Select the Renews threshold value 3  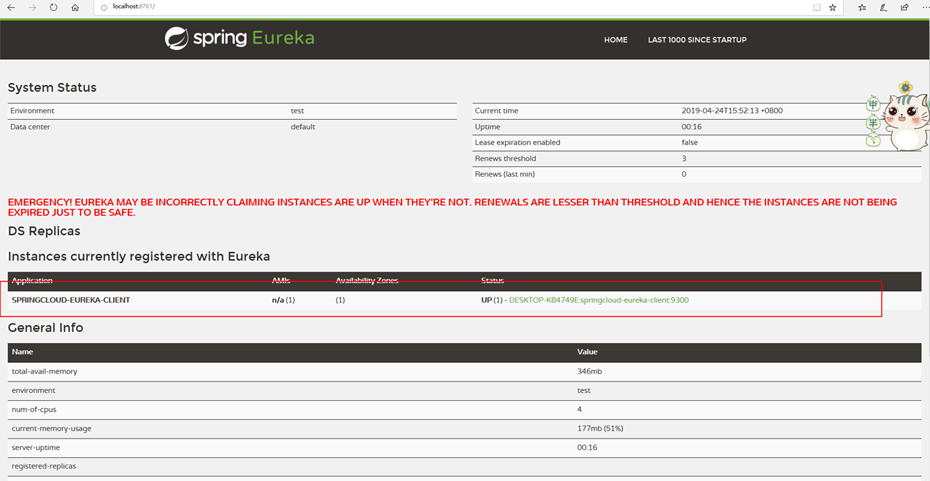pos(684,158)
